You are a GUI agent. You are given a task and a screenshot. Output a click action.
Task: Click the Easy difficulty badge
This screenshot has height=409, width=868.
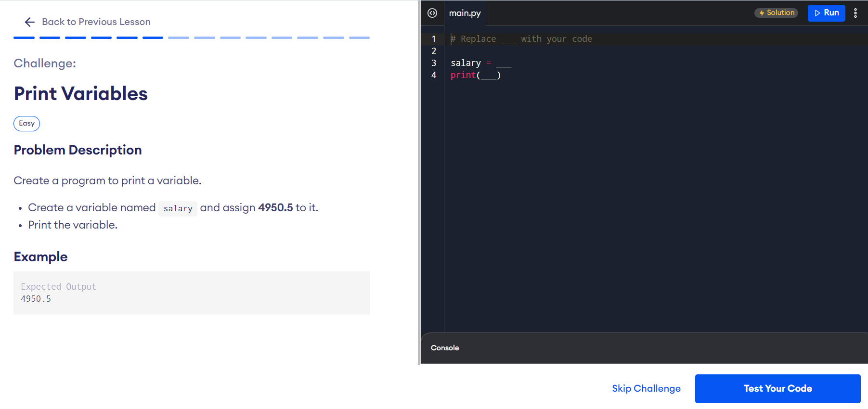point(26,124)
